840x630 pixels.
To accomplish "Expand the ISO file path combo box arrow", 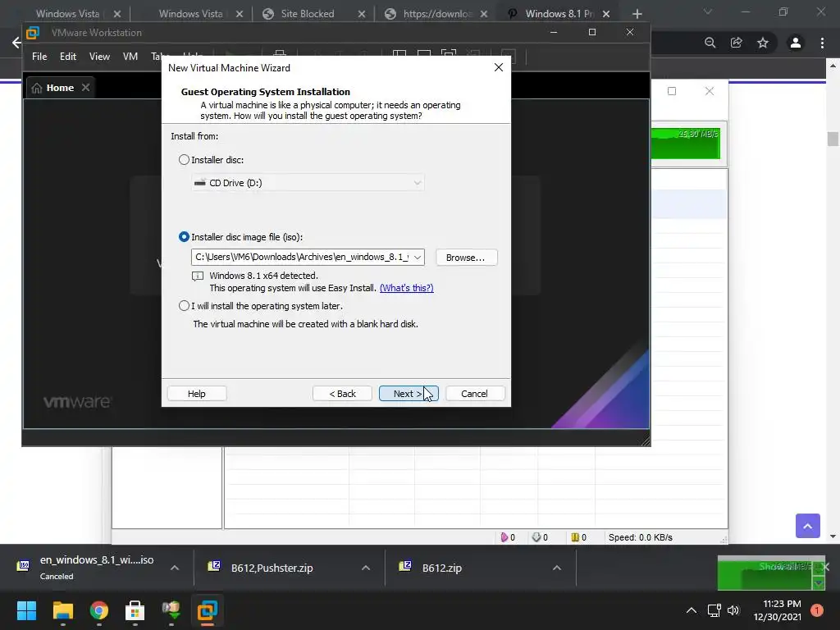I will (x=418, y=257).
